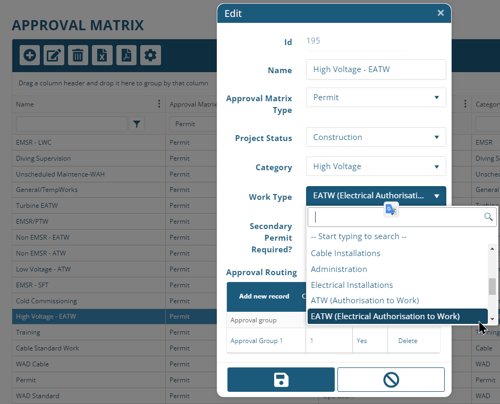Export to PDF via toolbar icon
The image size is (500, 404).
click(x=126, y=55)
